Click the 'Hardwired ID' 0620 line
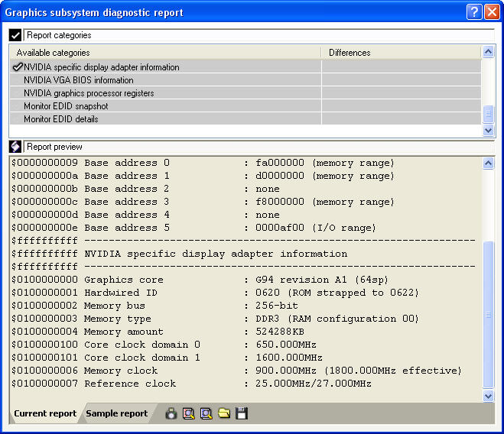The height and width of the screenshot is (434, 504). click(x=215, y=293)
